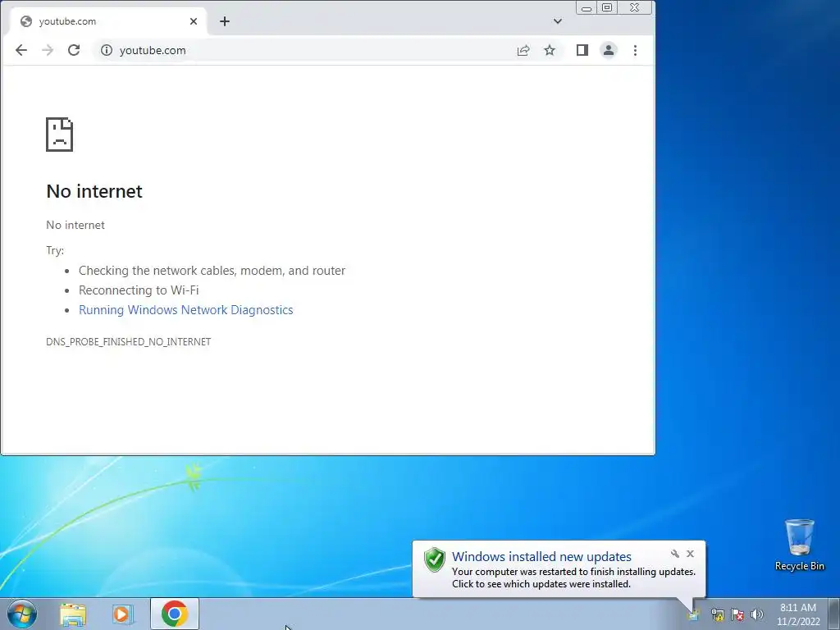Launch Windows Media Player from taskbar

pos(122,614)
